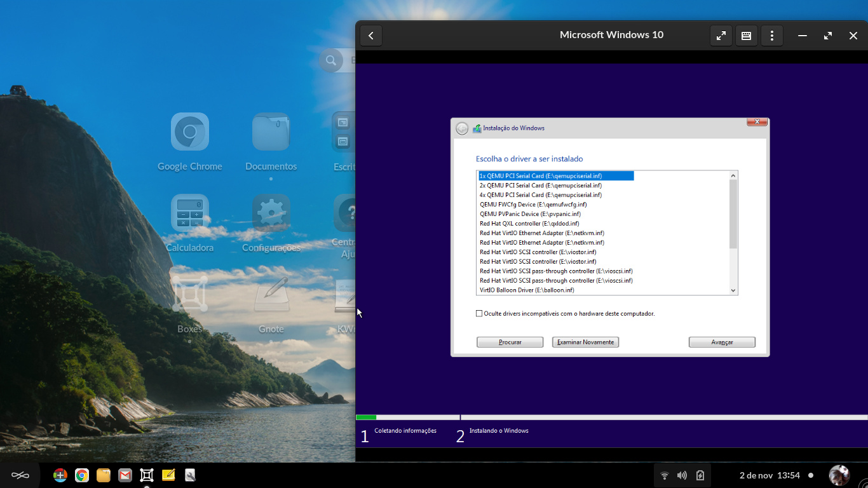Click the notification dot beside the clock
Viewport: 868px width, 488px height.
click(x=811, y=475)
